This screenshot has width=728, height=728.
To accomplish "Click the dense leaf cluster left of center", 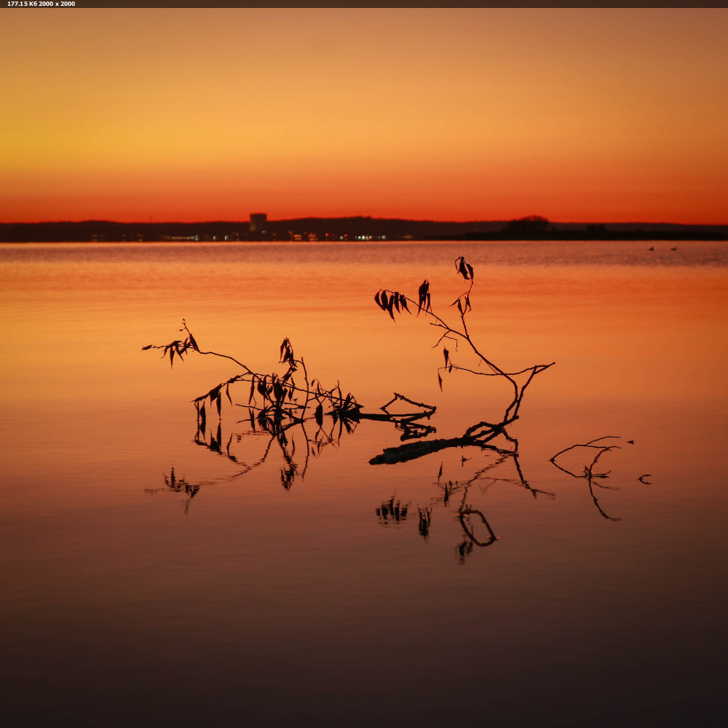I will pos(273,393).
